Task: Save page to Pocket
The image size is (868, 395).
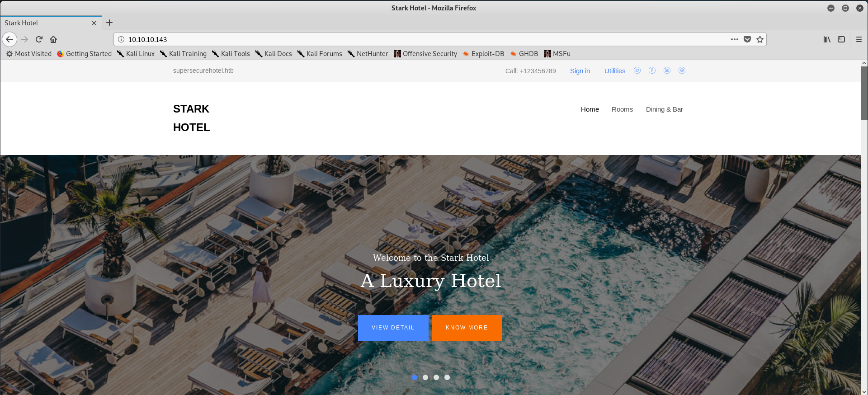Action: [747, 39]
